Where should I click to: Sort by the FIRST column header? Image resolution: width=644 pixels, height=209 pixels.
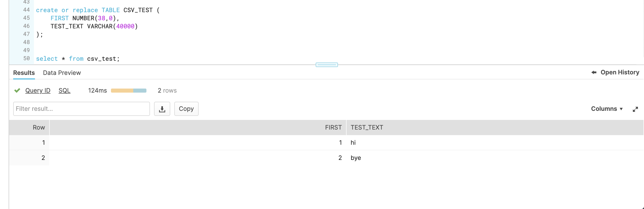point(333,128)
